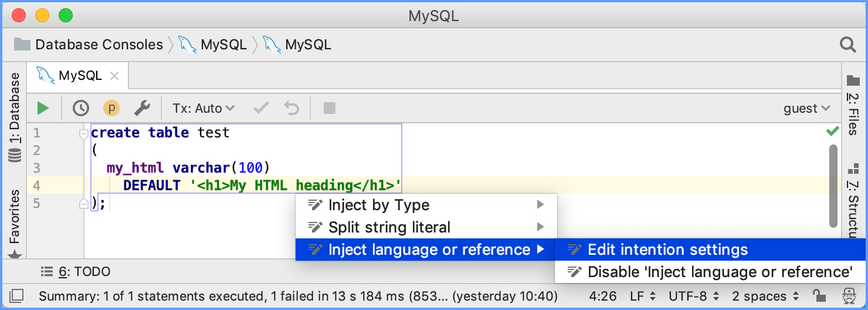Toggle the read-only lock icon in status bar

point(819,295)
